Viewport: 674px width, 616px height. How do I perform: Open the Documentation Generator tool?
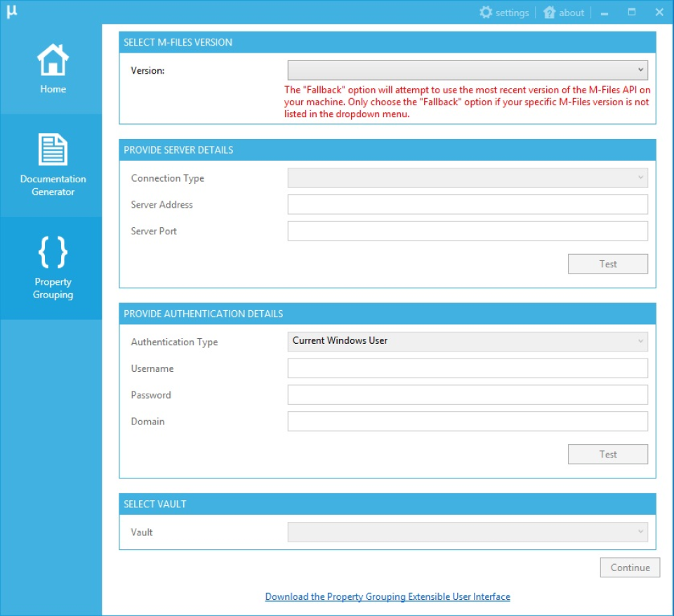[x=53, y=166]
